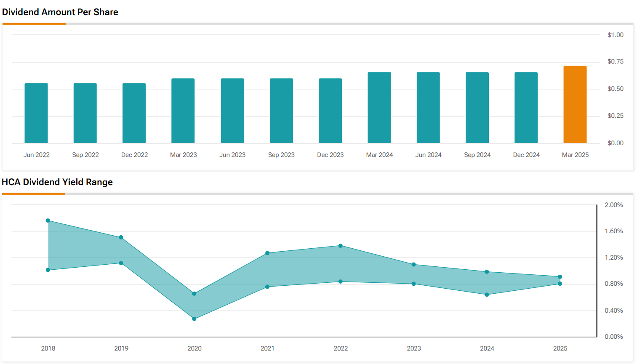637x364 pixels.
Task: Select the Jun 2022 dividend bar
Action: tap(36, 113)
